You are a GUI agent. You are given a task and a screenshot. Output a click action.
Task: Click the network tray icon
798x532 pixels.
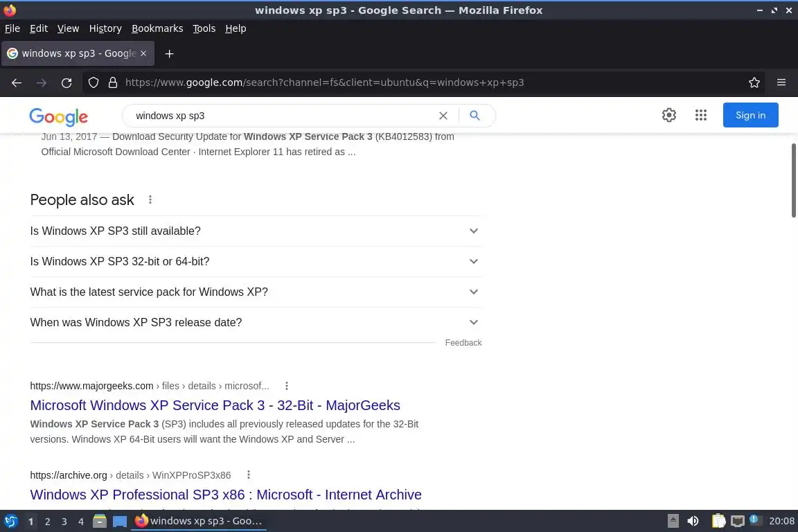point(738,521)
